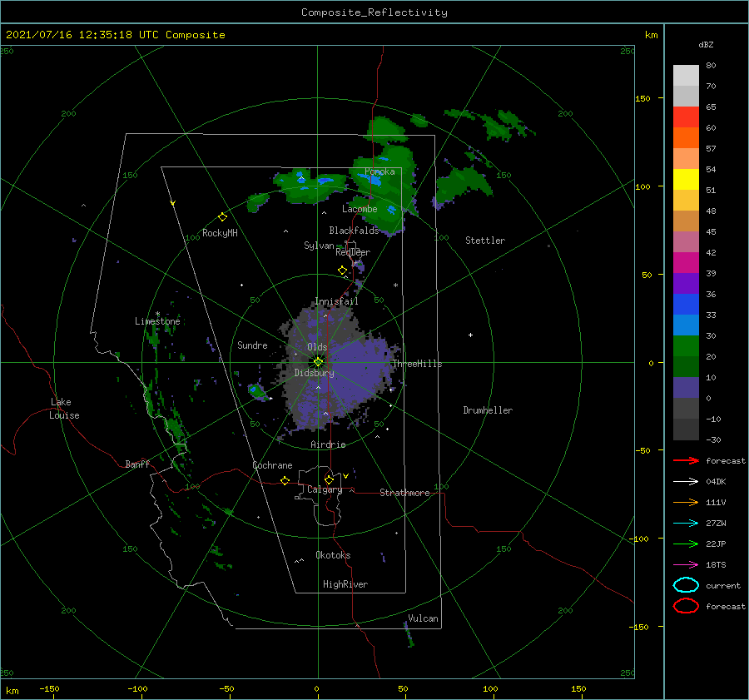Click the Calgary city label
This screenshot has width=749, height=700.
pyautogui.click(x=325, y=489)
